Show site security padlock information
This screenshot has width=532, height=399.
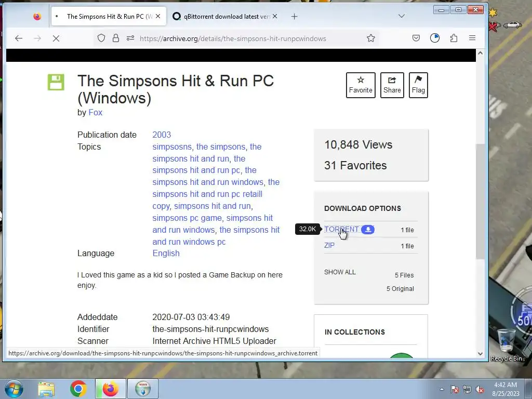[x=116, y=38]
